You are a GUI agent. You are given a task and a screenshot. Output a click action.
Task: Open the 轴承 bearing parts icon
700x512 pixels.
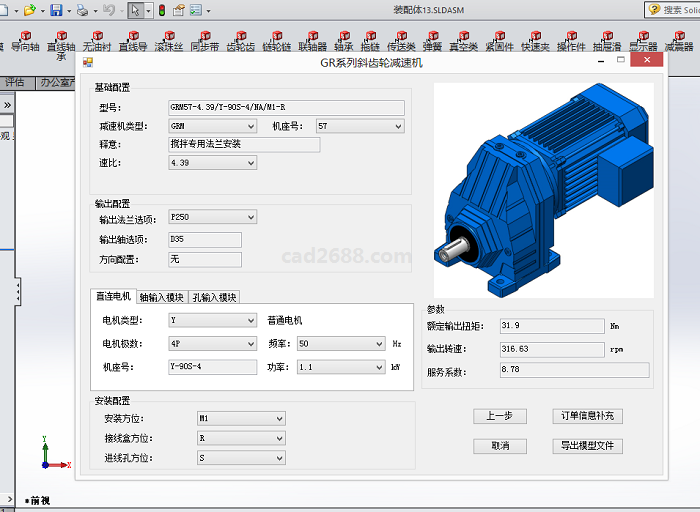343,40
